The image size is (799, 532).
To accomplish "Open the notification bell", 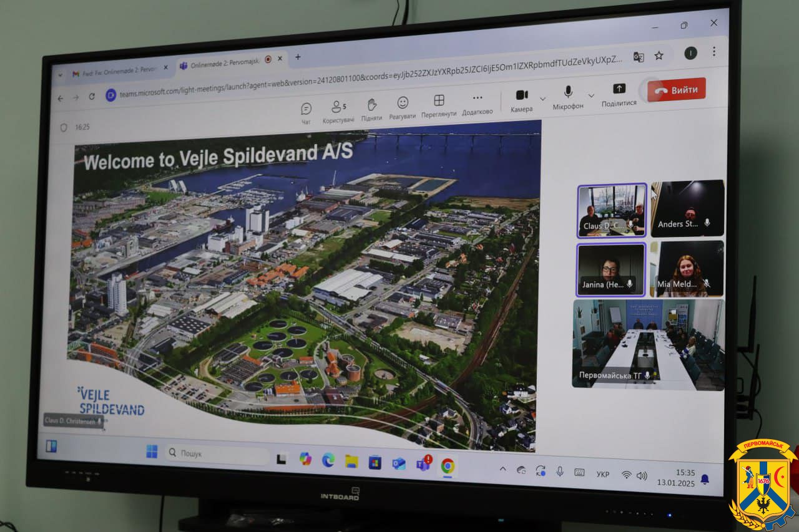I will pyautogui.click(x=705, y=479).
